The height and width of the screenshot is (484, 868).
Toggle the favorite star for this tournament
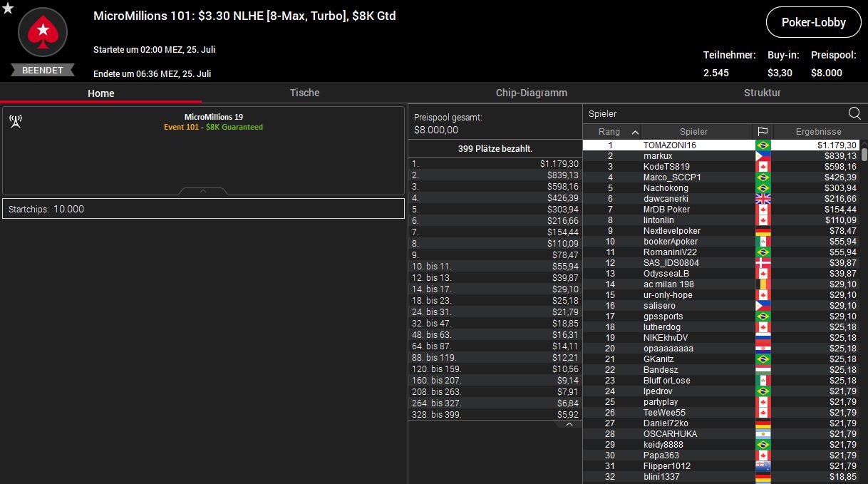pos(8,8)
